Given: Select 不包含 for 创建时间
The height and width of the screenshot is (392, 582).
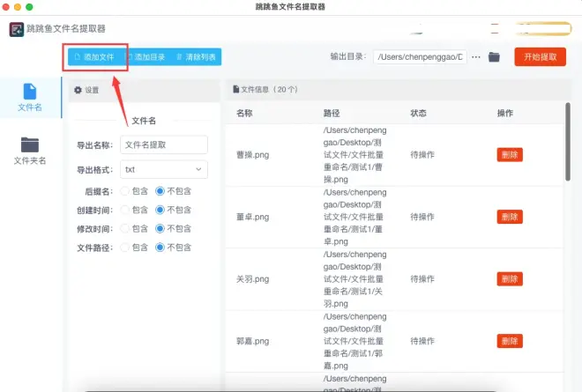Looking at the screenshot, I should pyautogui.click(x=160, y=210).
